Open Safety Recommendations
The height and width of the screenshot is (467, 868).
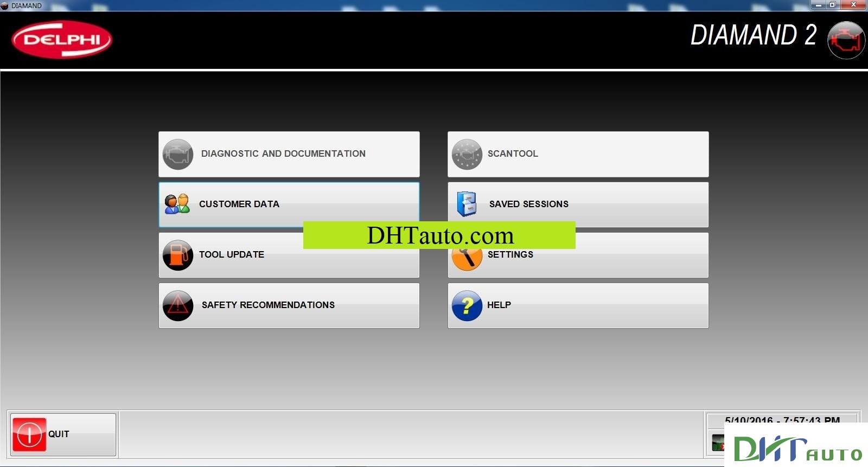pyautogui.click(x=289, y=305)
